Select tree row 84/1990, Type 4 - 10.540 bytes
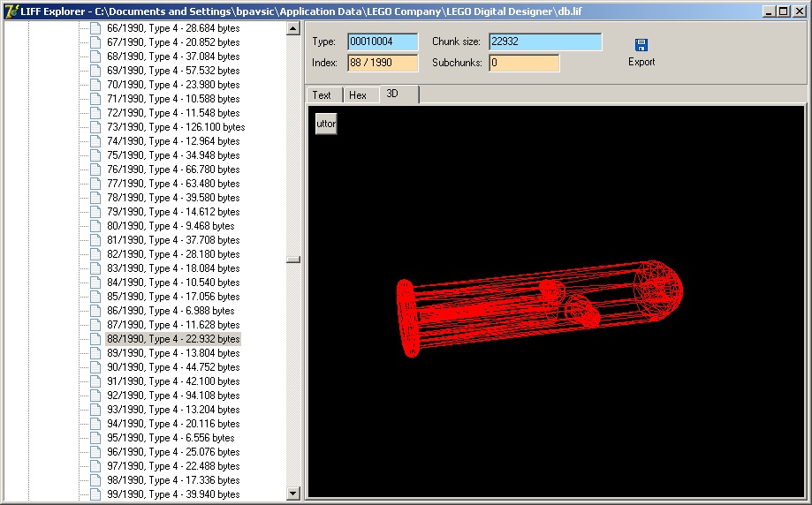The width and height of the screenshot is (812, 505). click(173, 282)
